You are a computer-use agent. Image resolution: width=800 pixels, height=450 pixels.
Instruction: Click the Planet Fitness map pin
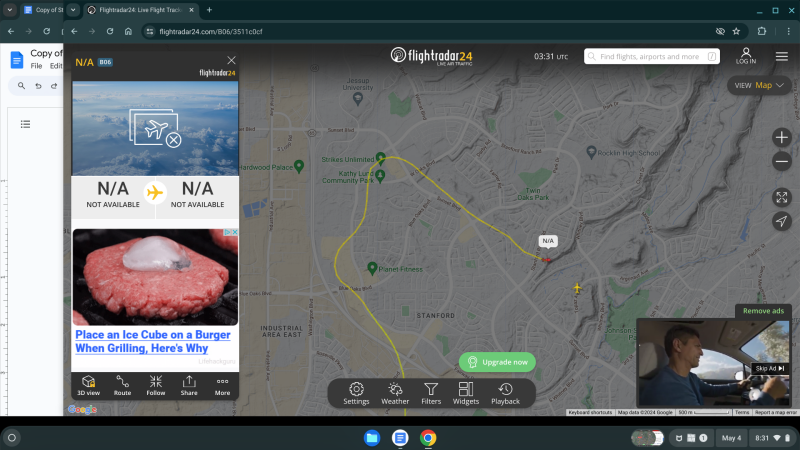(372, 268)
